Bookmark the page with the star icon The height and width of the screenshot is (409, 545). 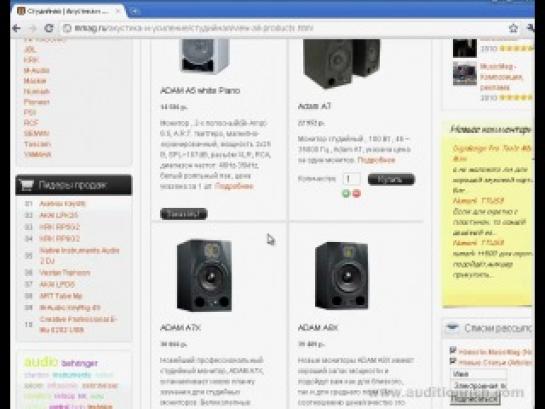coord(513,28)
